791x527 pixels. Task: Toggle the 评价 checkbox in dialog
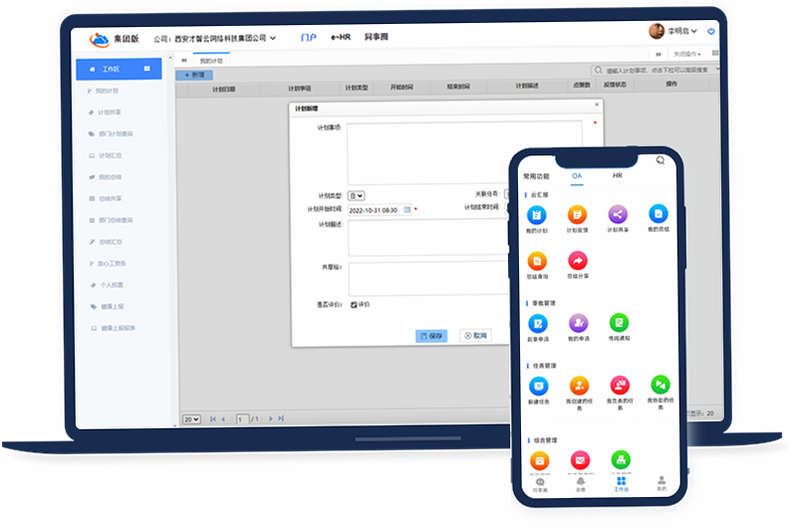(x=354, y=305)
